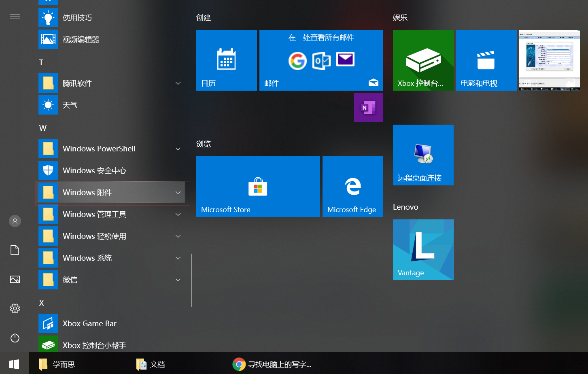Viewport: 588px width, 374px height.
Task: Open the Xbox 控制台小帮手 icon
Action: (48, 344)
